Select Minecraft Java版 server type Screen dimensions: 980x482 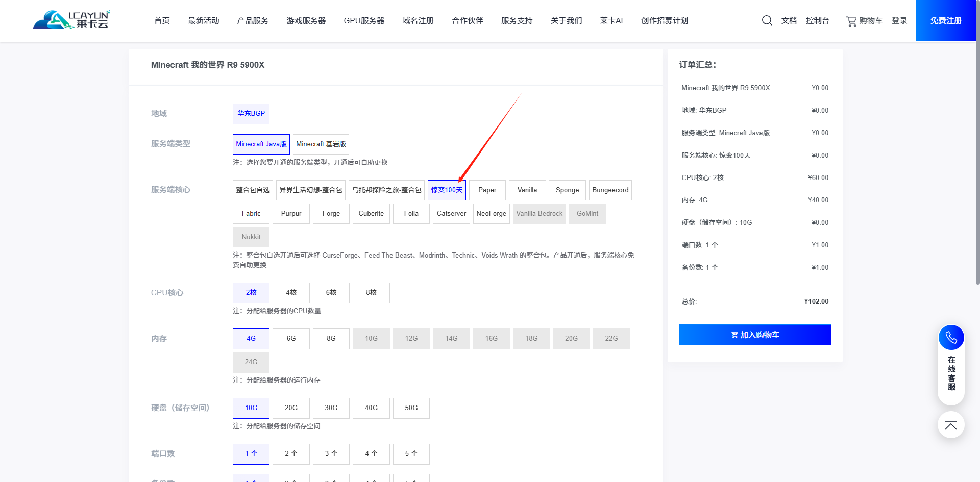[261, 144]
